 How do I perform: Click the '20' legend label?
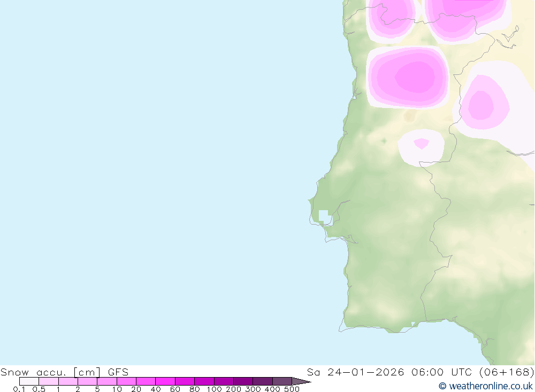click(x=136, y=389)
